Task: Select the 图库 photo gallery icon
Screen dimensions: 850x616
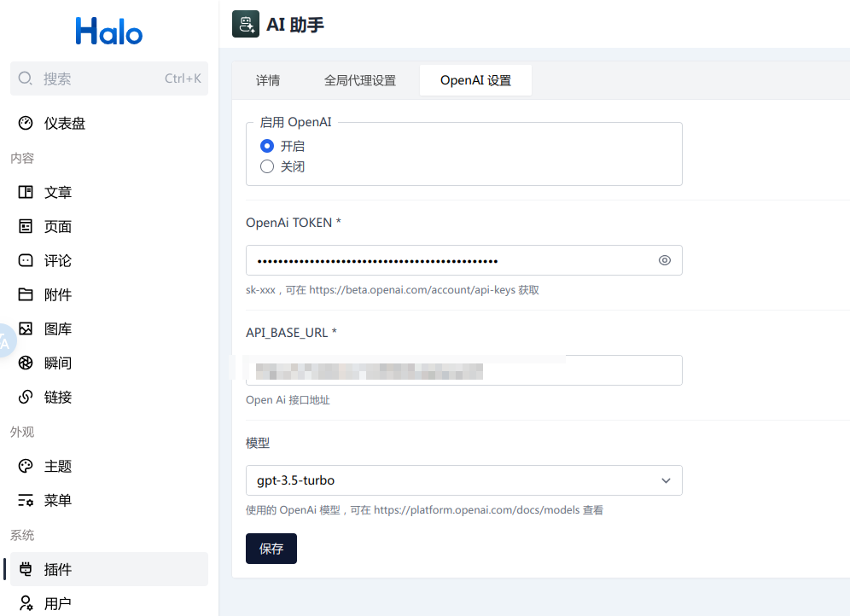Action: 24,328
